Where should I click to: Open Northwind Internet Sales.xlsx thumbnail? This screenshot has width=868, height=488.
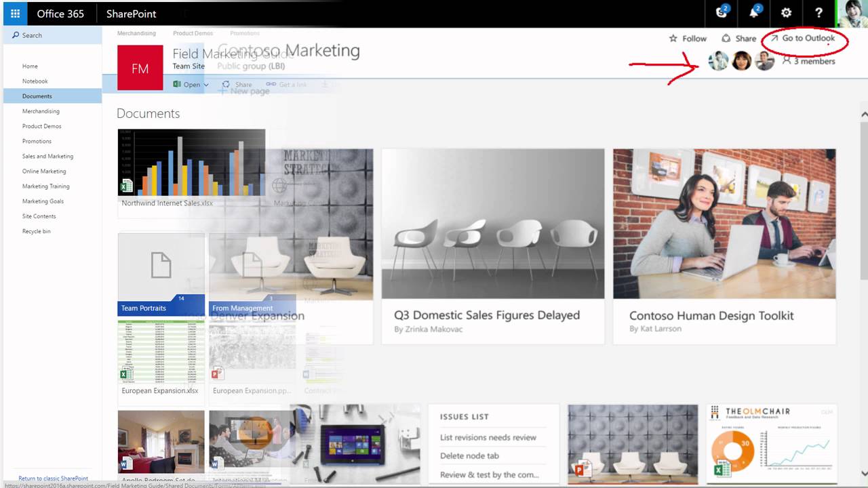[191, 163]
